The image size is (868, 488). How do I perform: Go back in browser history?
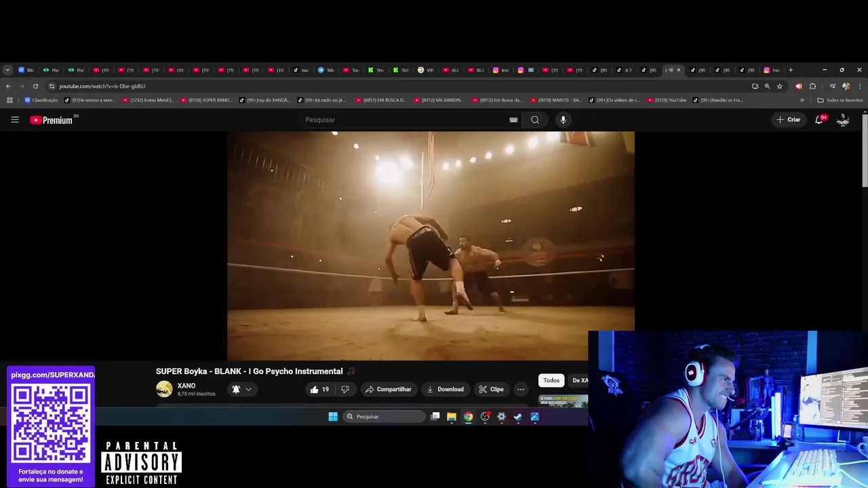8,86
